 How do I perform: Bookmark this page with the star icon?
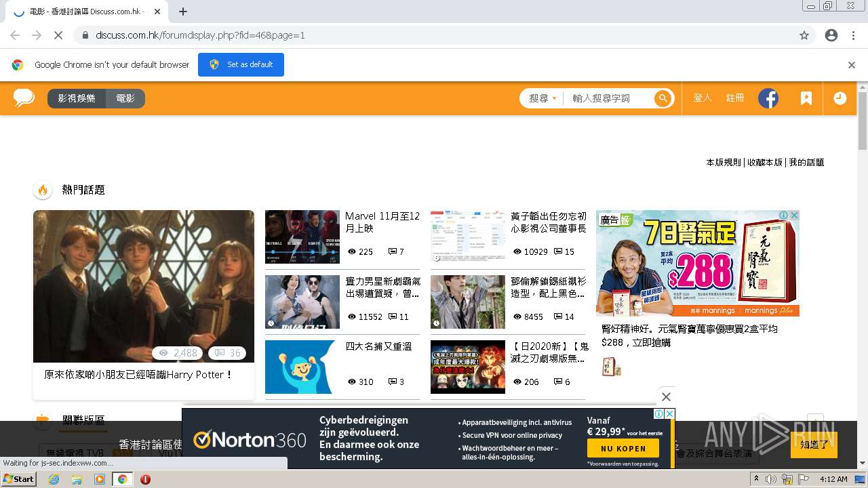804,35
